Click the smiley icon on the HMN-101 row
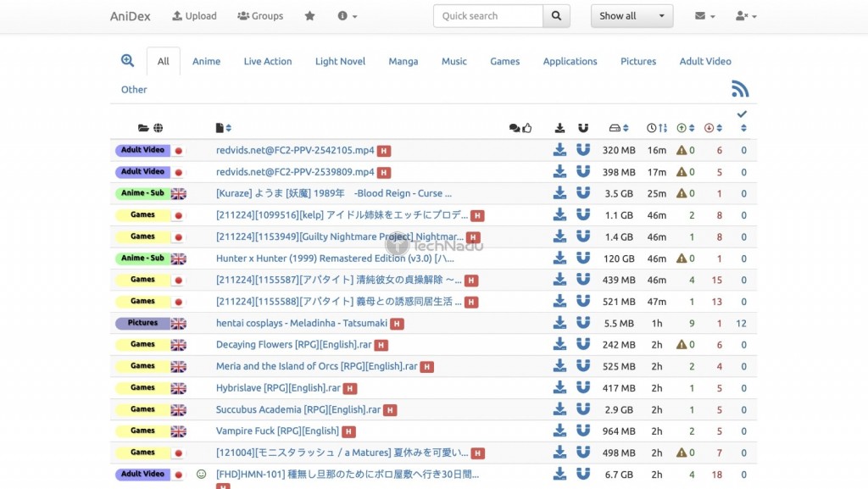 tap(202, 474)
